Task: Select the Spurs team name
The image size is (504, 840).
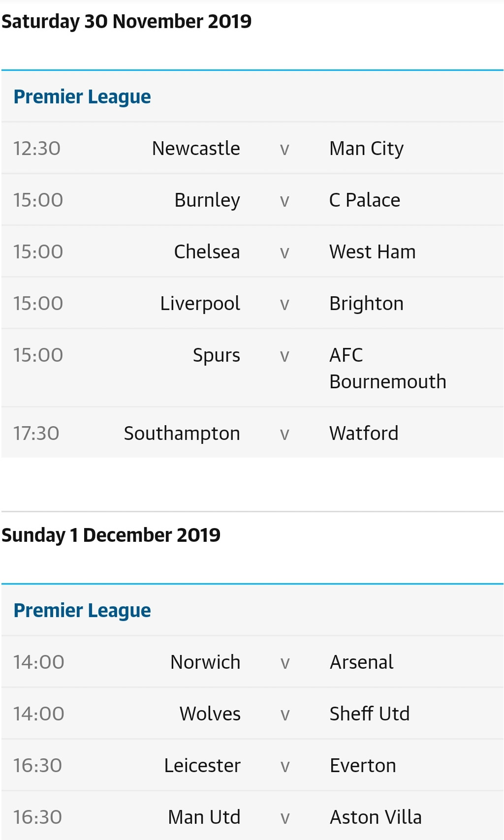Action: (x=217, y=355)
